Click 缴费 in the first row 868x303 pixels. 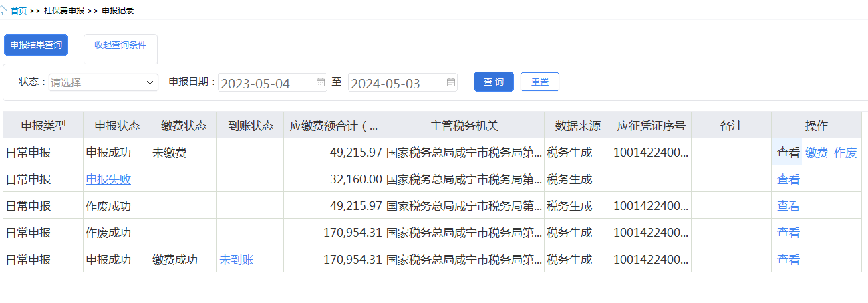pyautogui.click(x=817, y=153)
